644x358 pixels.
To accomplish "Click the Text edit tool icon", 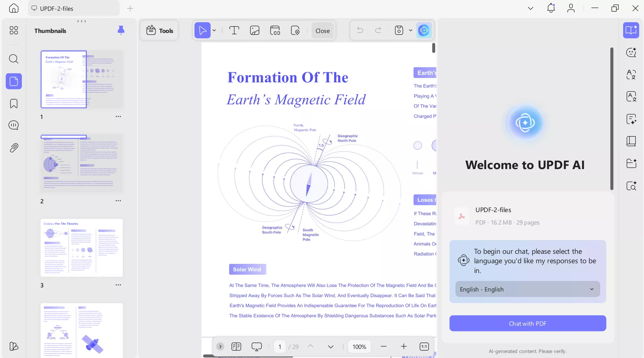I will pyautogui.click(x=234, y=31).
